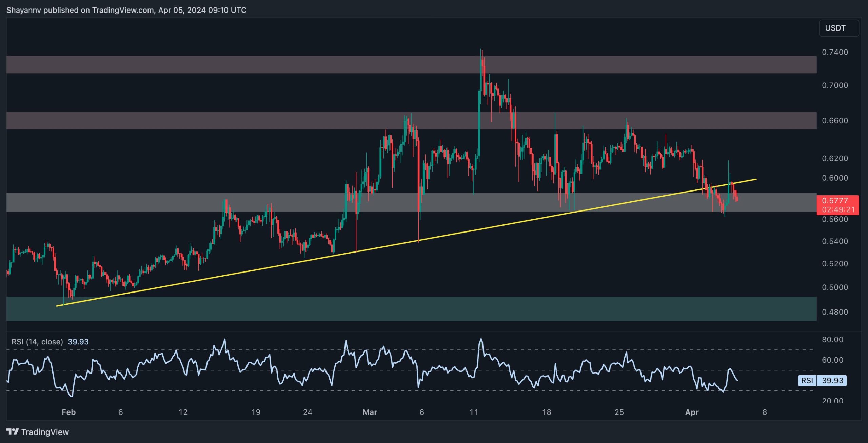Click the 19 date label on time axis

256,412
